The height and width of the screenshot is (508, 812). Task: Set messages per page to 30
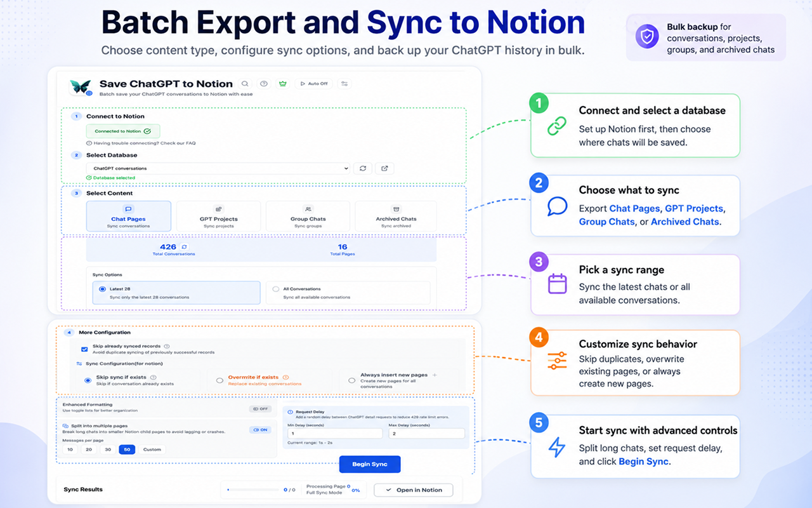coord(108,450)
